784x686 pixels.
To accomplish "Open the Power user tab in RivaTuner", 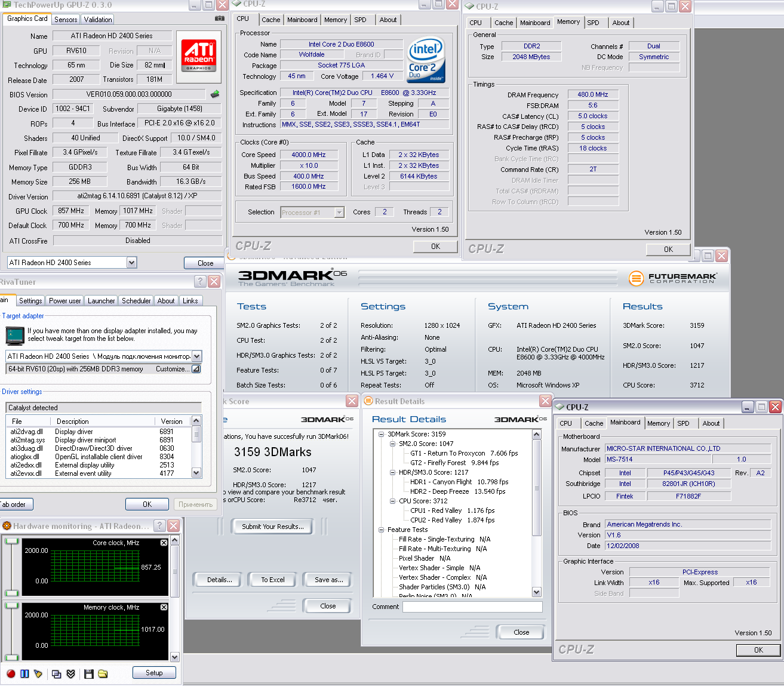I will click(x=65, y=301).
